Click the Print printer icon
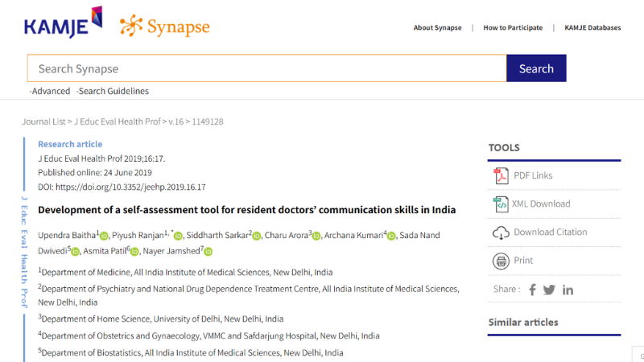Viewport: 644px width, 362px height. [501, 261]
